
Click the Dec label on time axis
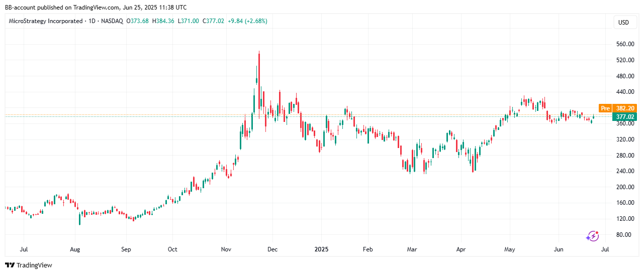[x=272, y=249]
